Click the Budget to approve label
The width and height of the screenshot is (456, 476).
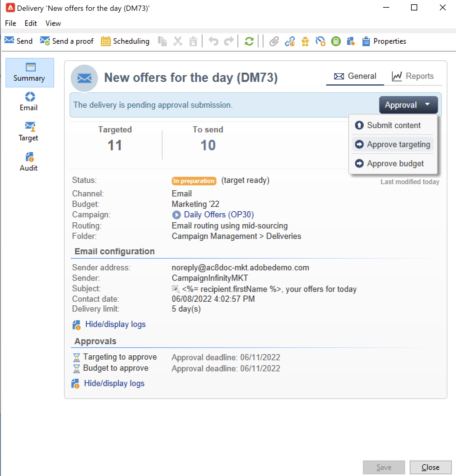pyautogui.click(x=116, y=368)
